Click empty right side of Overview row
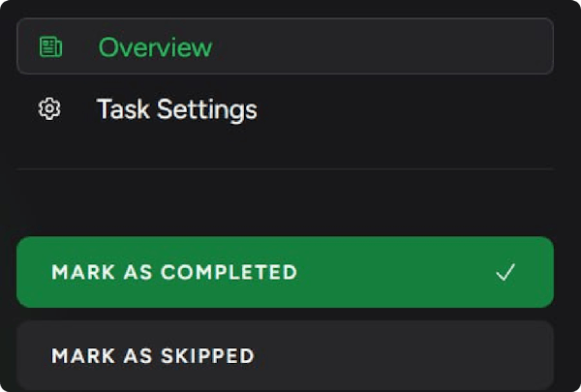Screen dimensions: 581x392 point(436,46)
